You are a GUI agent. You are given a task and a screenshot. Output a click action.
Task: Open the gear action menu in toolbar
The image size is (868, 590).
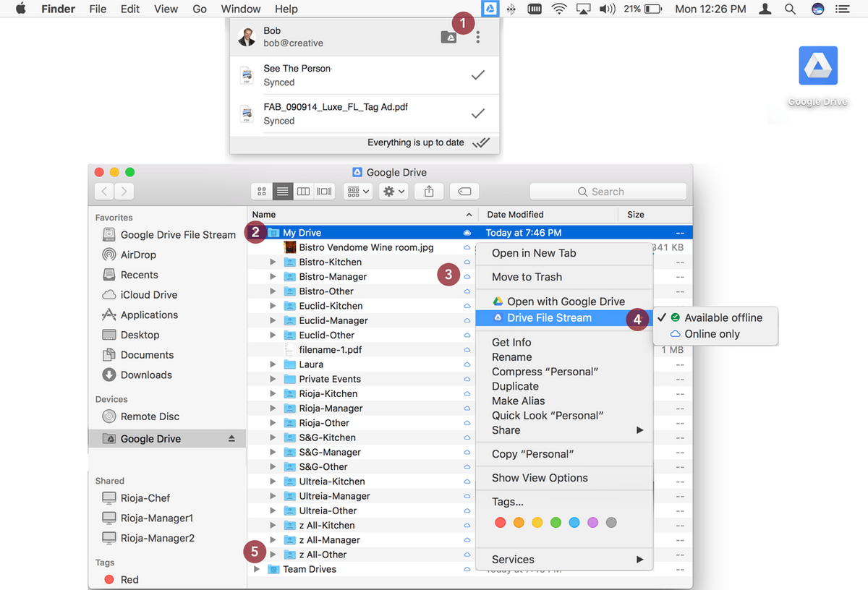point(394,192)
